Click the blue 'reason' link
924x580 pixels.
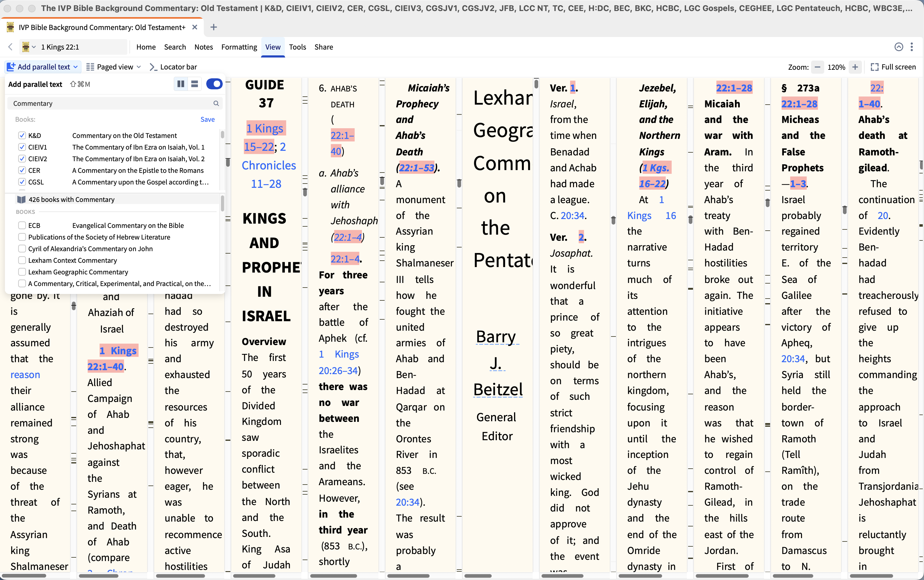pyautogui.click(x=25, y=374)
